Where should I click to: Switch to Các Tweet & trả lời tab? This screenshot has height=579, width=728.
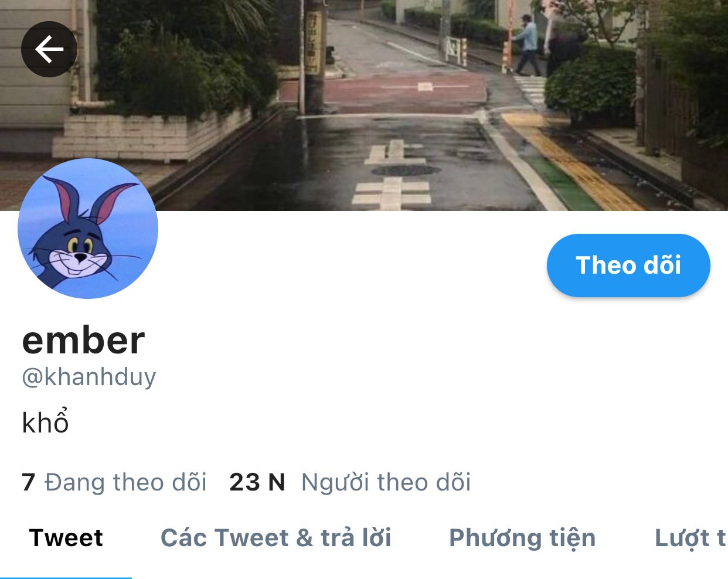tap(276, 538)
